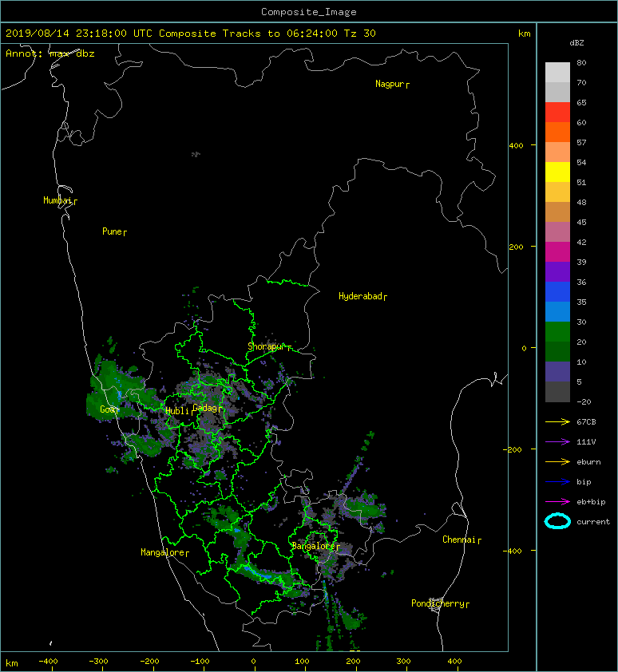Select the gold 51–48 dBZ swatch
The height and width of the screenshot is (672, 618).
557,192
